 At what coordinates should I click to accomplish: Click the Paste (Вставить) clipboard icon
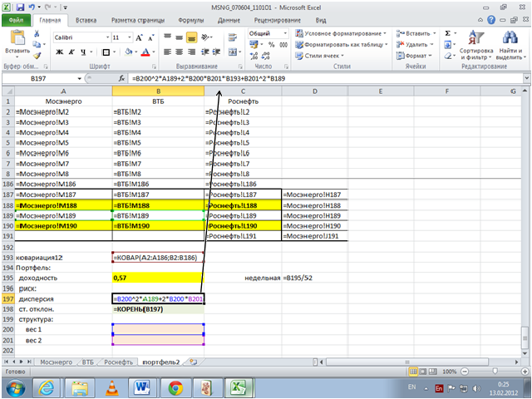coord(17,37)
